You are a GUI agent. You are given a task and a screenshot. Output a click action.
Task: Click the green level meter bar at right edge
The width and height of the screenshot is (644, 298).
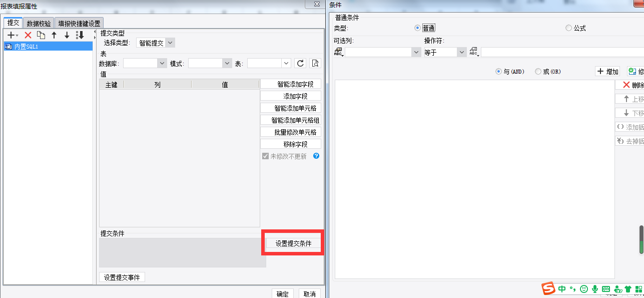point(641,240)
